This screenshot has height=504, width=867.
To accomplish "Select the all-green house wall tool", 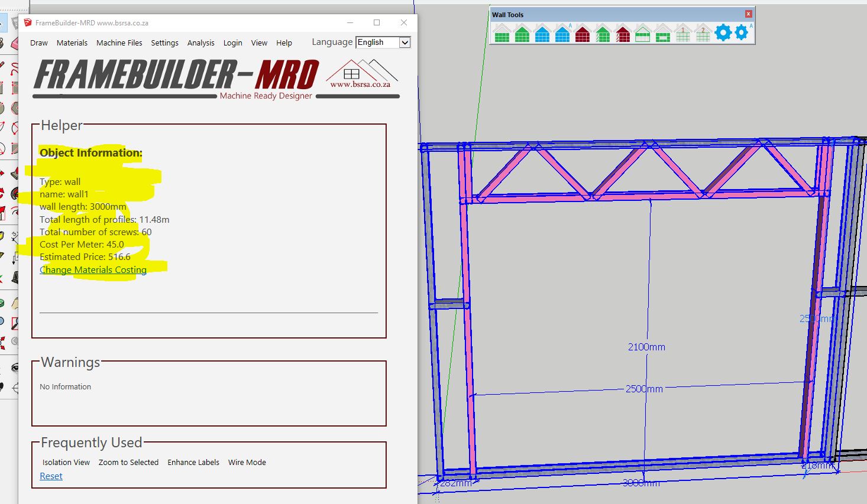I will 522,33.
